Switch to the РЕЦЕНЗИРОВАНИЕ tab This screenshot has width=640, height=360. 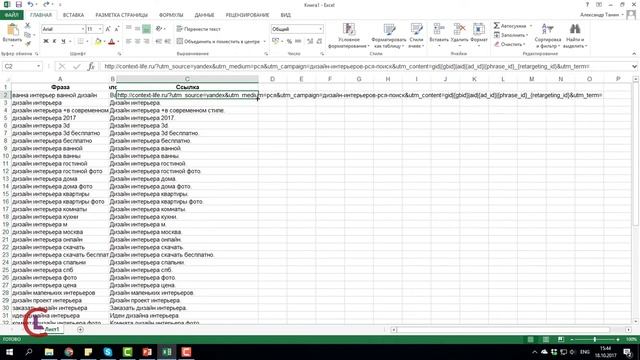click(247, 15)
